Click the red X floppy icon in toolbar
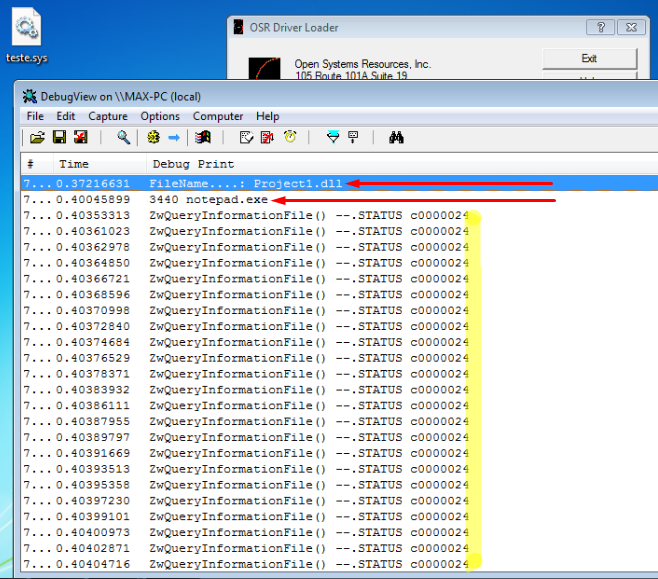The height and width of the screenshot is (579, 658). point(80,138)
